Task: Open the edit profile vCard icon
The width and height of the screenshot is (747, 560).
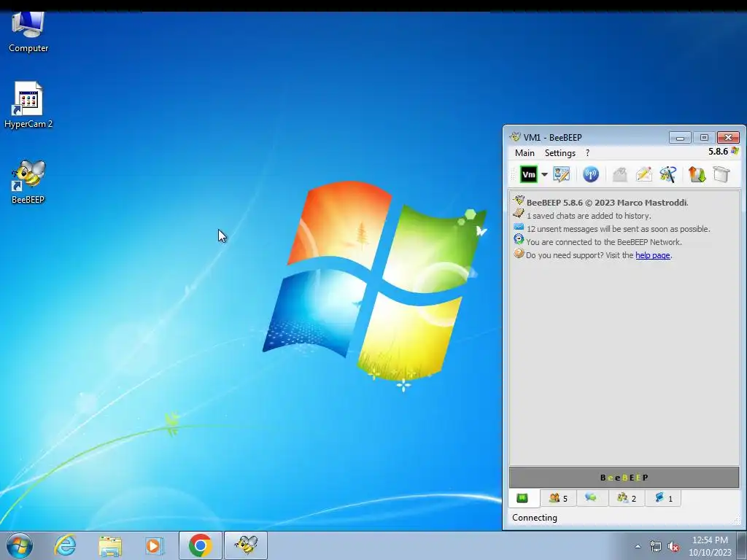Action: [x=562, y=174]
